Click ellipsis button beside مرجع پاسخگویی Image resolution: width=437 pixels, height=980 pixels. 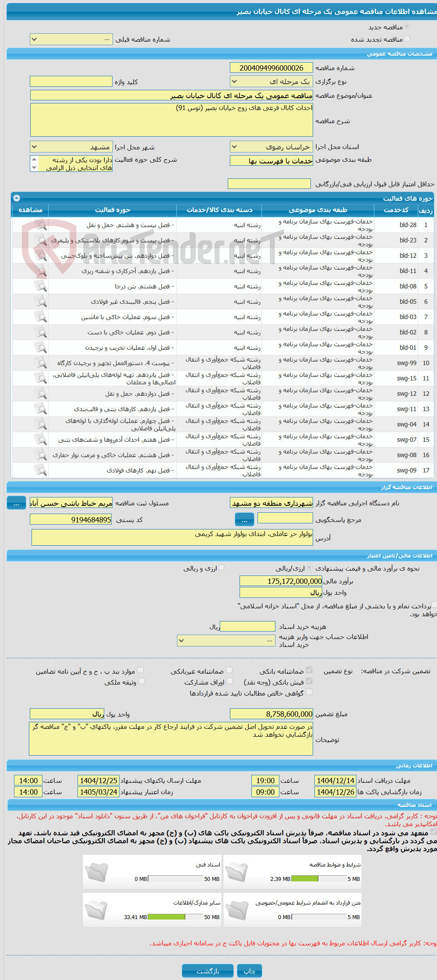244,520
